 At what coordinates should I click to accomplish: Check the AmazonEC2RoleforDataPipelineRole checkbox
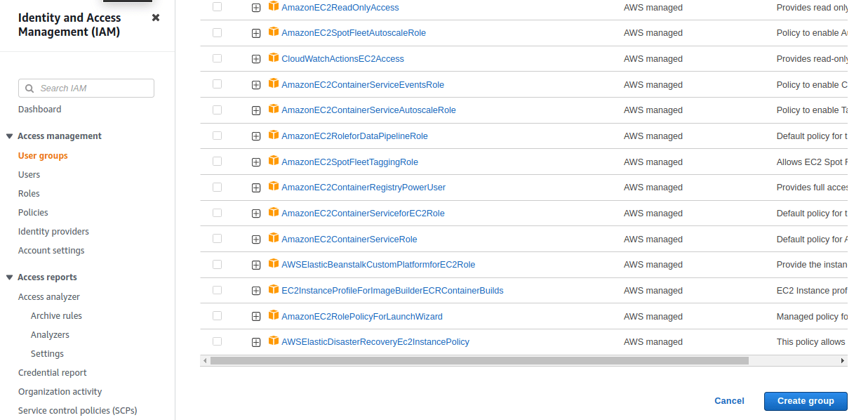217,136
